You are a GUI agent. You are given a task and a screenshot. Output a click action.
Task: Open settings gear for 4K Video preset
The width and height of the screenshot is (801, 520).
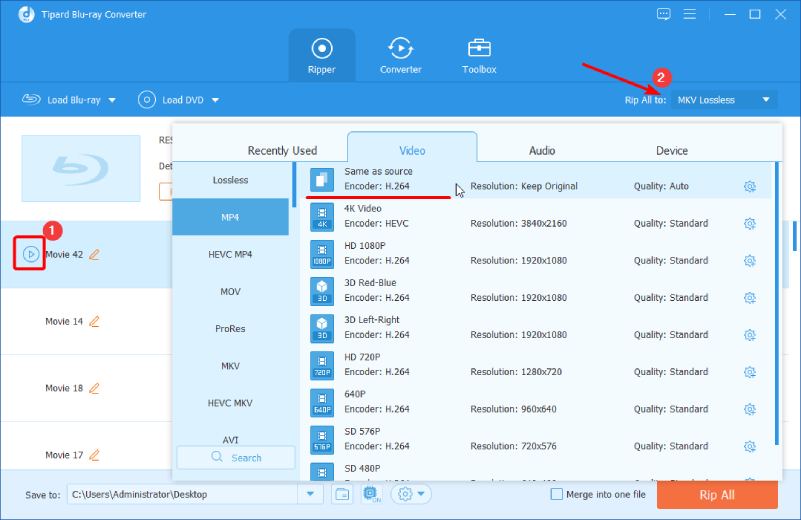(749, 224)
